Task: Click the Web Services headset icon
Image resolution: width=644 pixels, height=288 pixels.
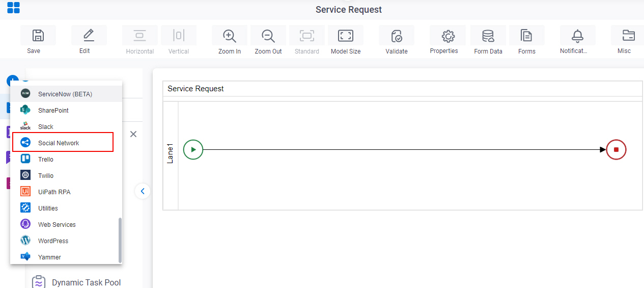Action: point(25,224)
